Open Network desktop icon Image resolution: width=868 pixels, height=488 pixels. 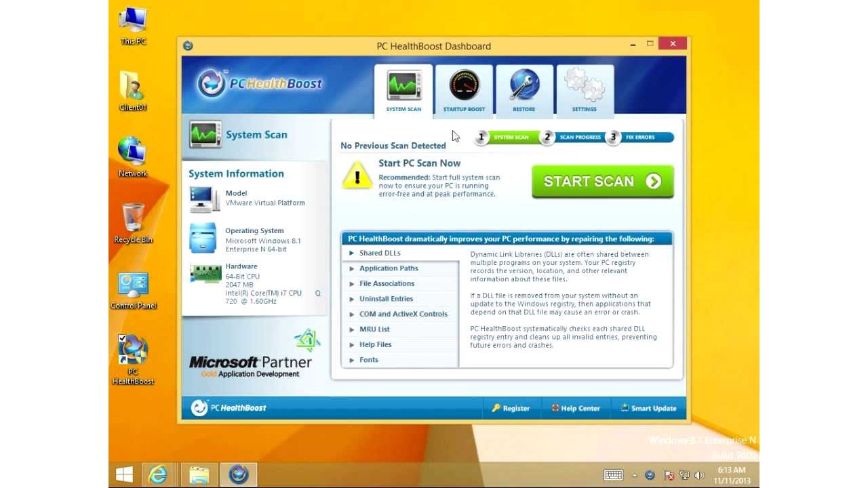(133, 157)
